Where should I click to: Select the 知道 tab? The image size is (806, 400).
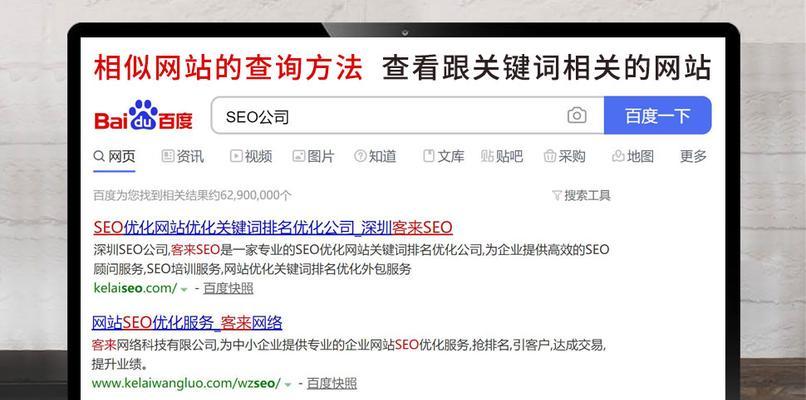click(375, 156)
